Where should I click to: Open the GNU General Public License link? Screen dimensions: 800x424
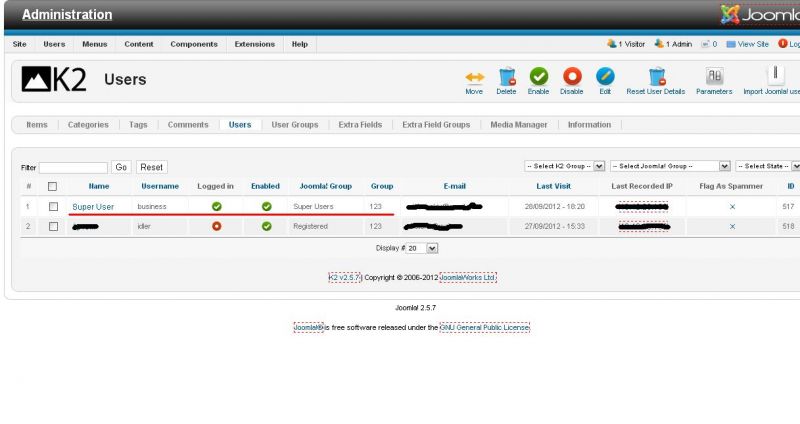[485, 328]
